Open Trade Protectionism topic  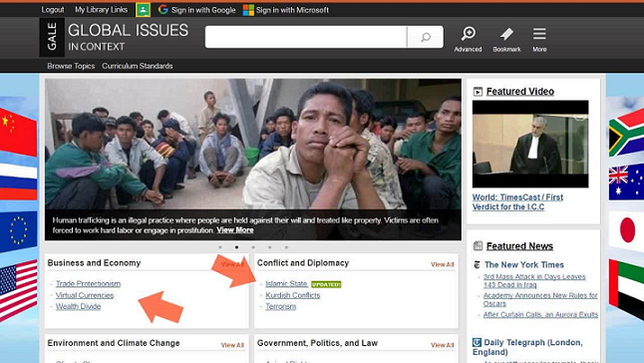[x=88, y=284]
